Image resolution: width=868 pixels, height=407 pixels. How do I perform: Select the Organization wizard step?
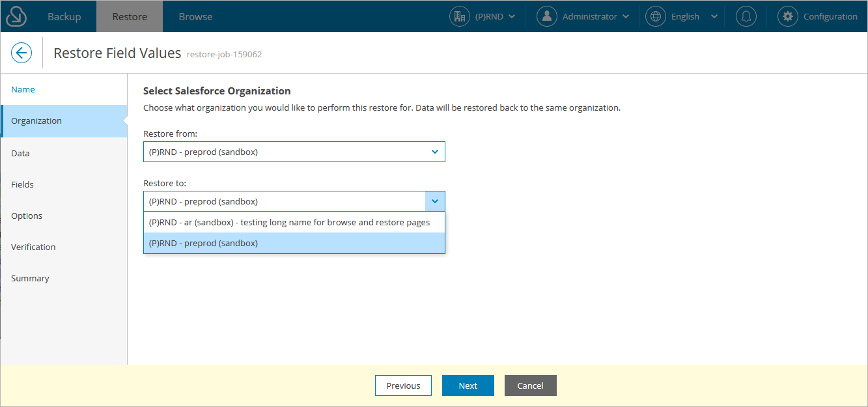(64, 120)
